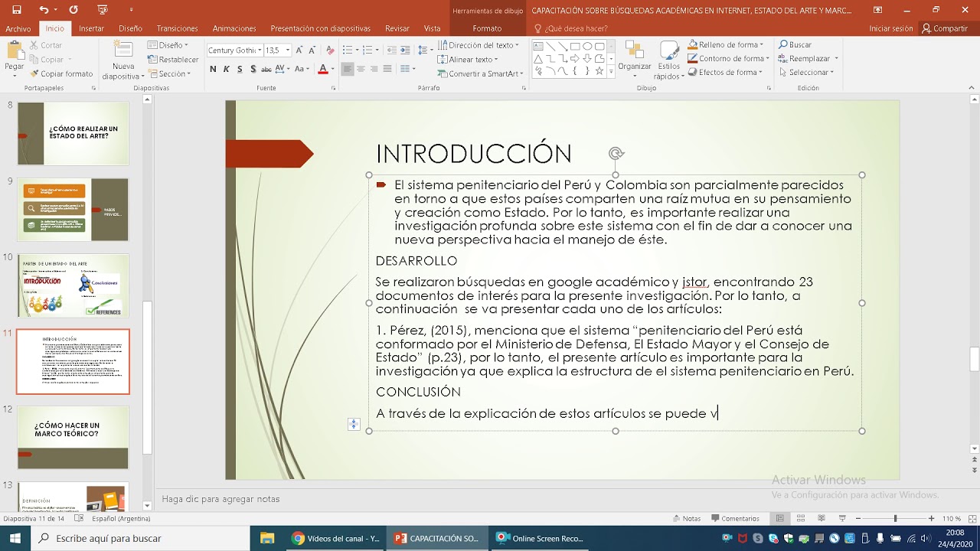
Task: Open the Century Gothic font name dropdown
Action: [x=260, y=50]
